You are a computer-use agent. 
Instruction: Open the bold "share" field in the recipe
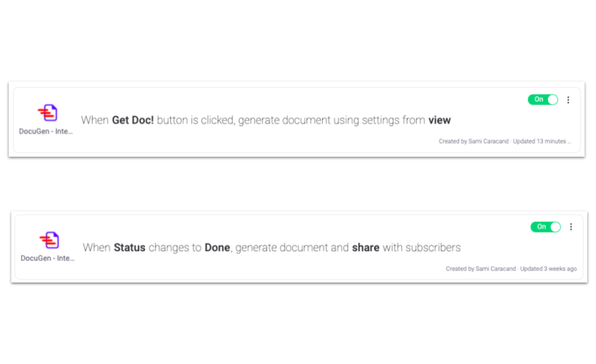[x=366, y=248]
